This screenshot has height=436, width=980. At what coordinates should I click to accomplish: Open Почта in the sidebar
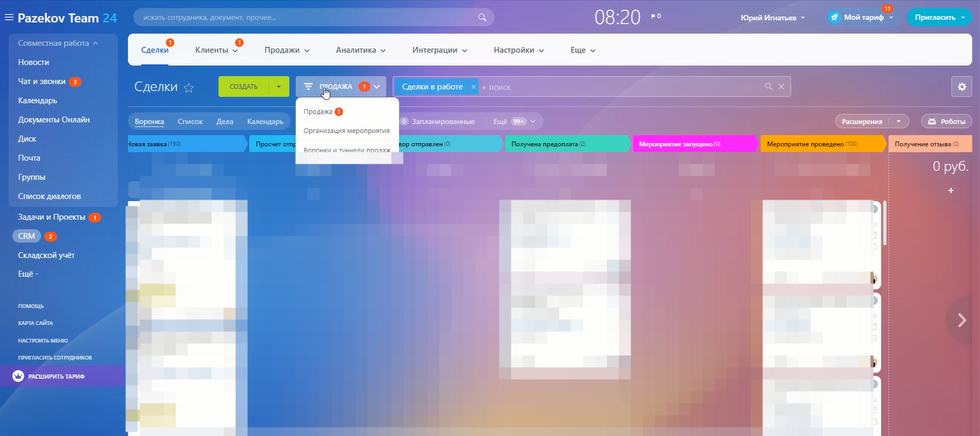(x=29, y=158)
